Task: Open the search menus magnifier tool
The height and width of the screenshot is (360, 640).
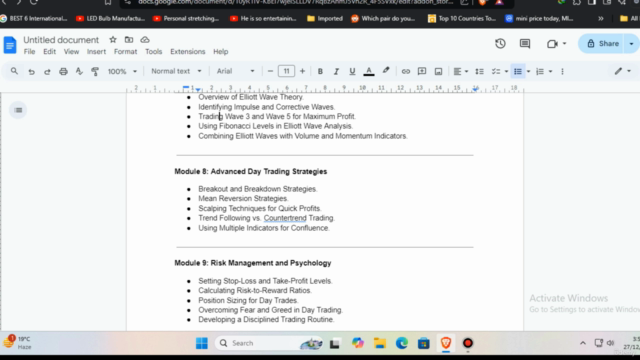Action: tap(14, 71)
